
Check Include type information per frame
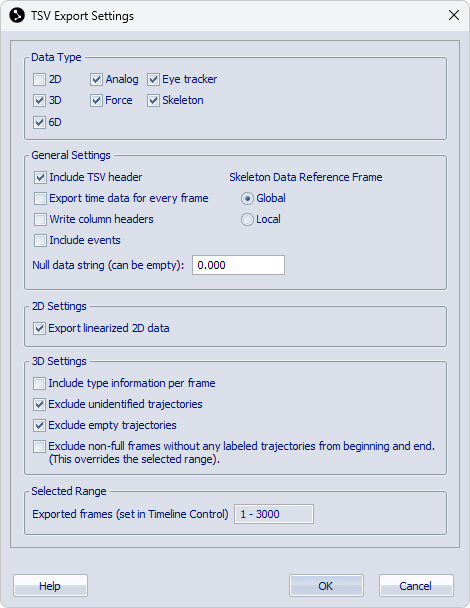point(39,383)
